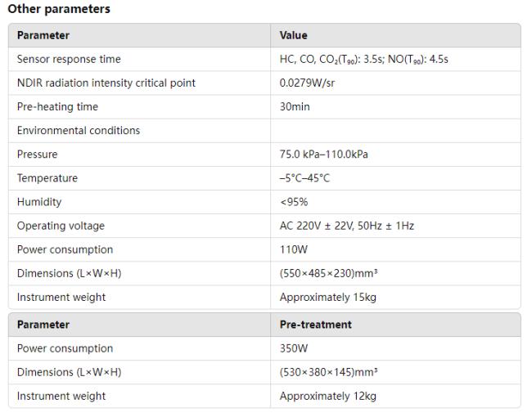Image resolution: width=532 pixels, height=417 pixels.
Task: Click the 350W pre-treatment power value
Action: [x=294, y=348]
